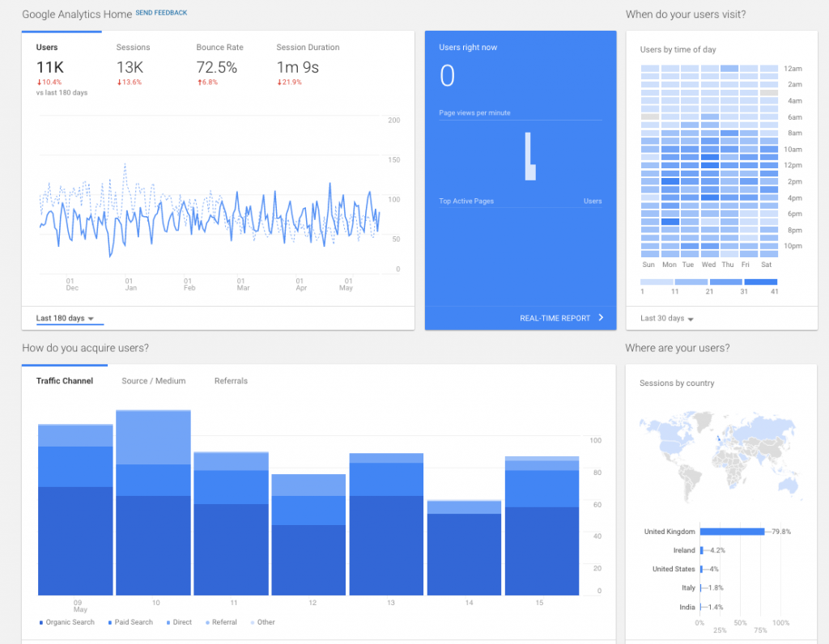The image size is (829, 644).
Task: Click the Sessions by country heading
Action: coord(677,383)
